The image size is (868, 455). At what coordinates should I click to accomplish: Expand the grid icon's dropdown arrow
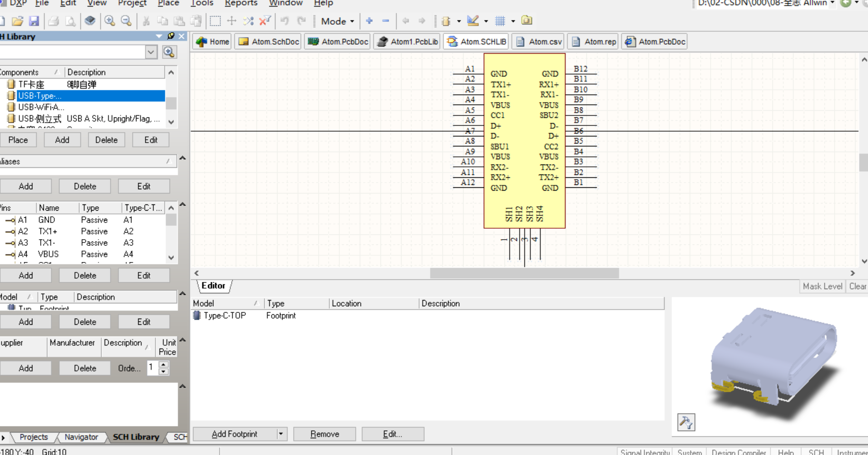point(513,21)
